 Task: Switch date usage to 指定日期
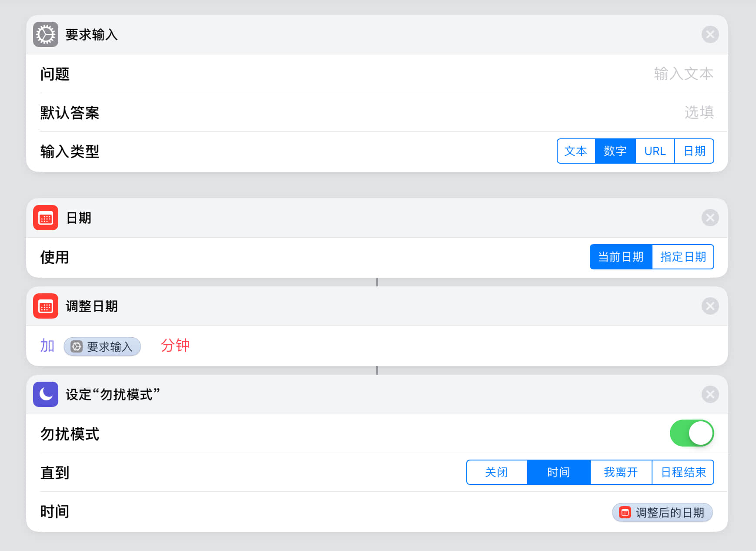pos(683,257)
